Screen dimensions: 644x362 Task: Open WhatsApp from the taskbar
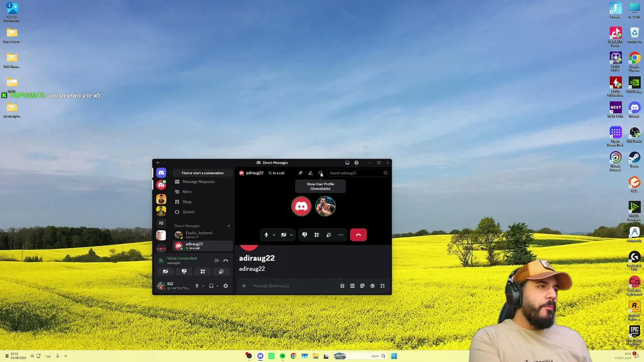(x=271, y=356)
